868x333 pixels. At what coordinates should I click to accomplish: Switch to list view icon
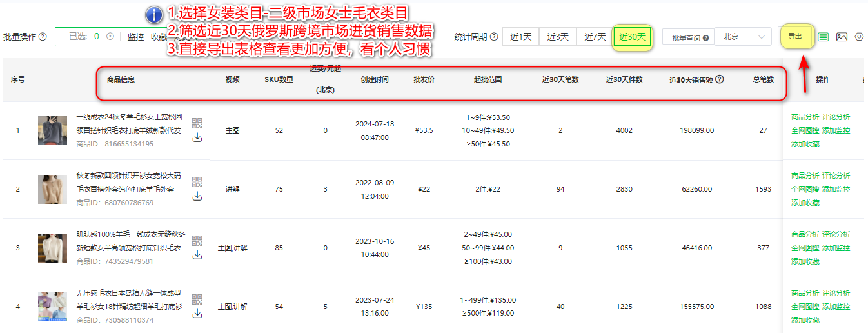click(824, 37)
